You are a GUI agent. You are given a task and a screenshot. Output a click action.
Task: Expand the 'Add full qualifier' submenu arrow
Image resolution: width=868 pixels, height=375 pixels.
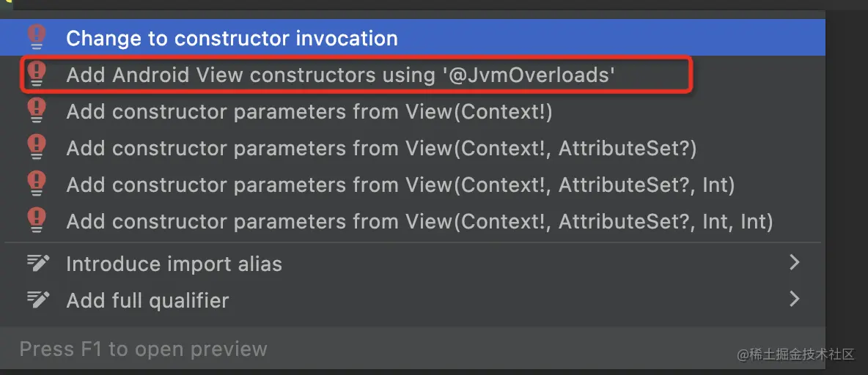pyautogui.click(x=795, y=300)
